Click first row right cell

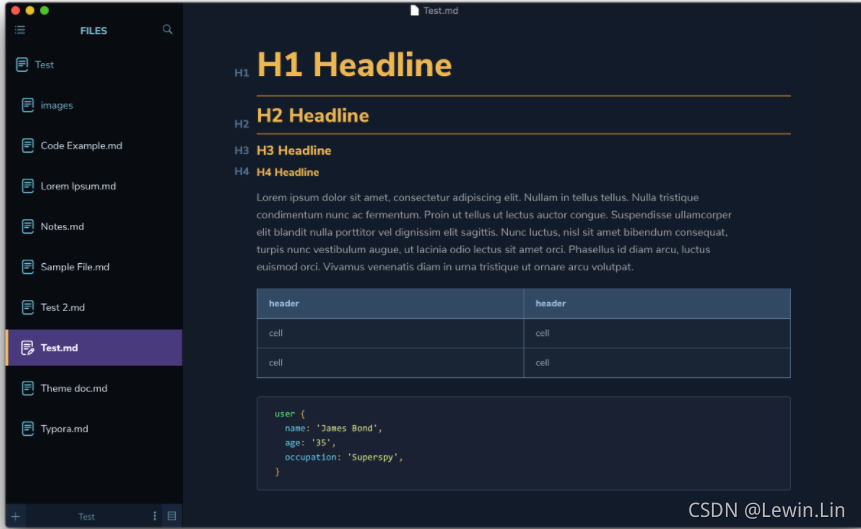[x=657, y=333]
